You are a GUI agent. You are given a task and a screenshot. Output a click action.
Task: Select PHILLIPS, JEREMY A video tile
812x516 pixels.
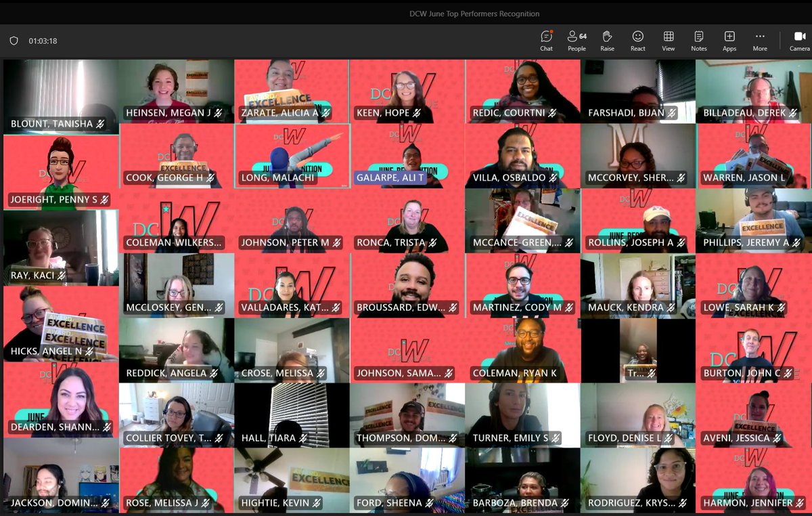753,221
